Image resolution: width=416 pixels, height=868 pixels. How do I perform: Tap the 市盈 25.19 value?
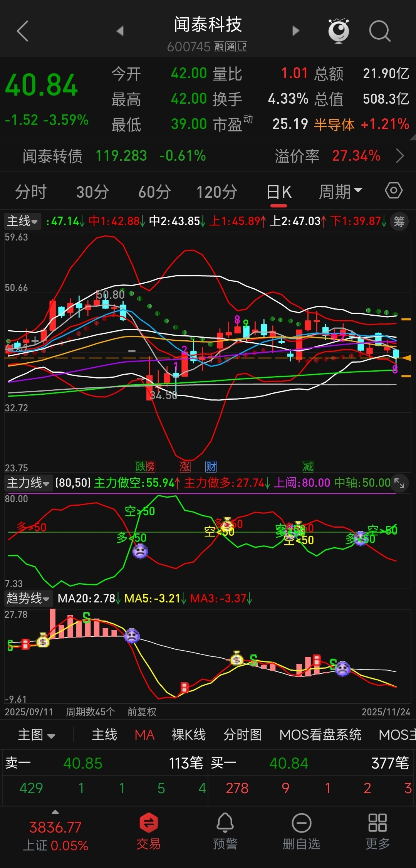click(290, 124)
